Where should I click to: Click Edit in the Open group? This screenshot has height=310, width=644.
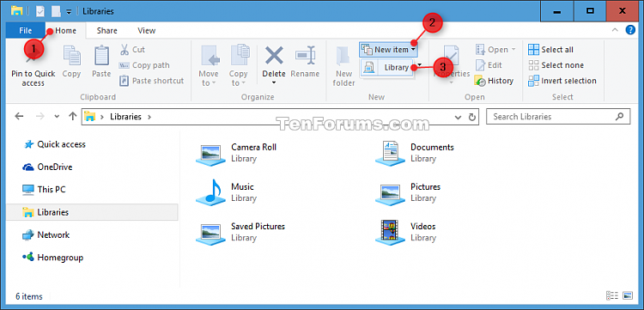click(x=489, y=65)
